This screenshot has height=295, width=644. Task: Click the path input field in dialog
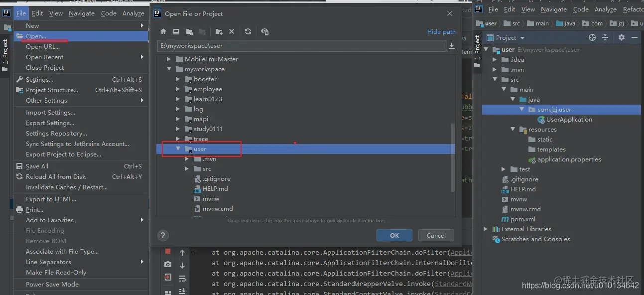click(301, 46)
